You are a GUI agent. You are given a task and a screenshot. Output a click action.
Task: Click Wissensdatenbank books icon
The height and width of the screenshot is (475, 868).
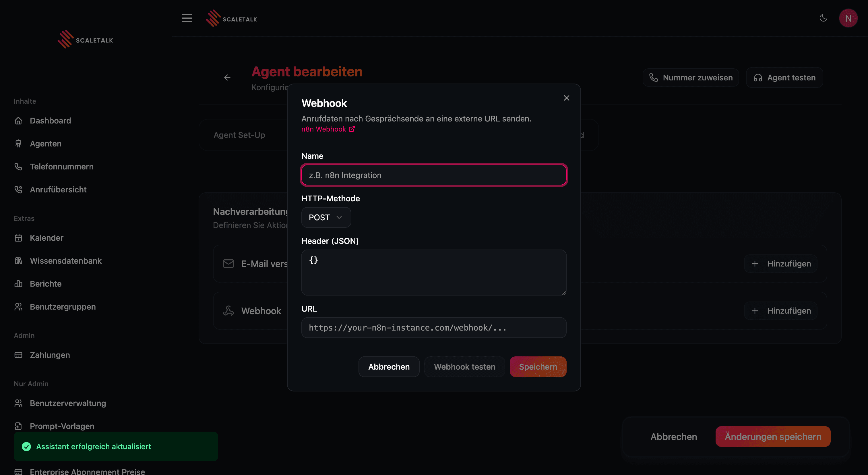pos(18,260)
